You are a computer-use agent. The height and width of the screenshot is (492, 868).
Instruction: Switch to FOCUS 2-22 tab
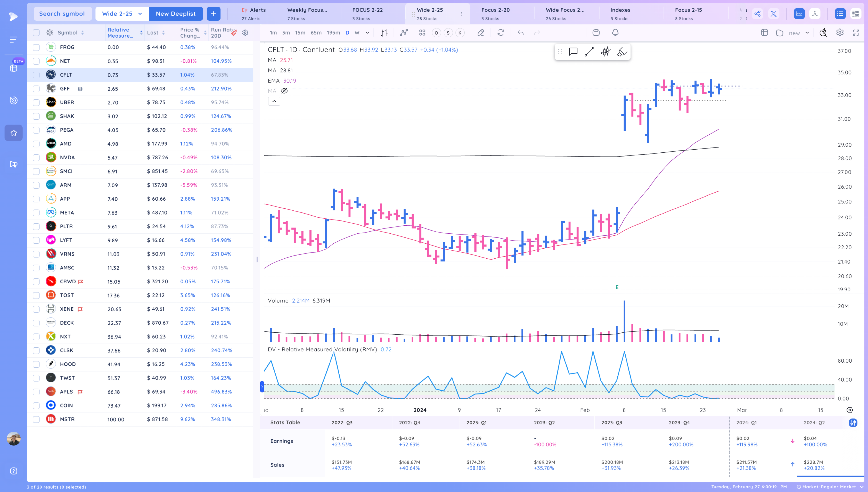(x=368, y=14)
